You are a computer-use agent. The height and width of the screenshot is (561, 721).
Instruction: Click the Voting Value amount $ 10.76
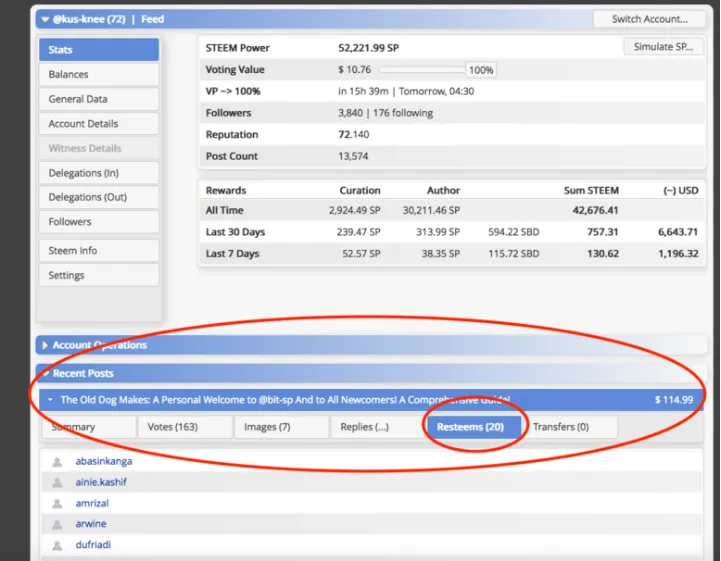click(355, 70)
